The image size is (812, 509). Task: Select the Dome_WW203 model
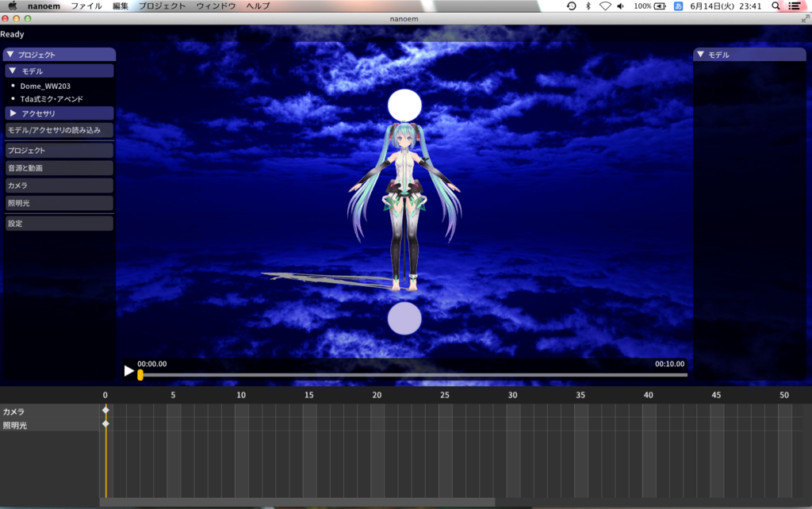45,86
